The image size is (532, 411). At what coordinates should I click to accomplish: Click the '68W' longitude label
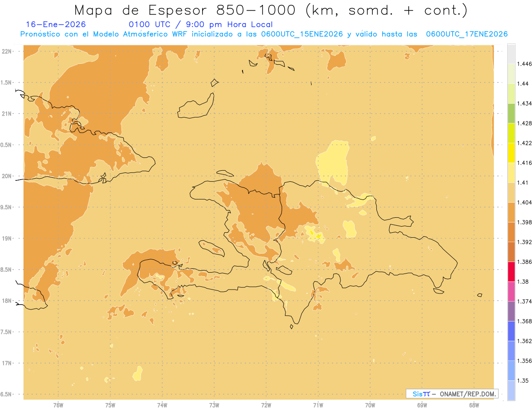pyautogui.click(x=474, y=405)
